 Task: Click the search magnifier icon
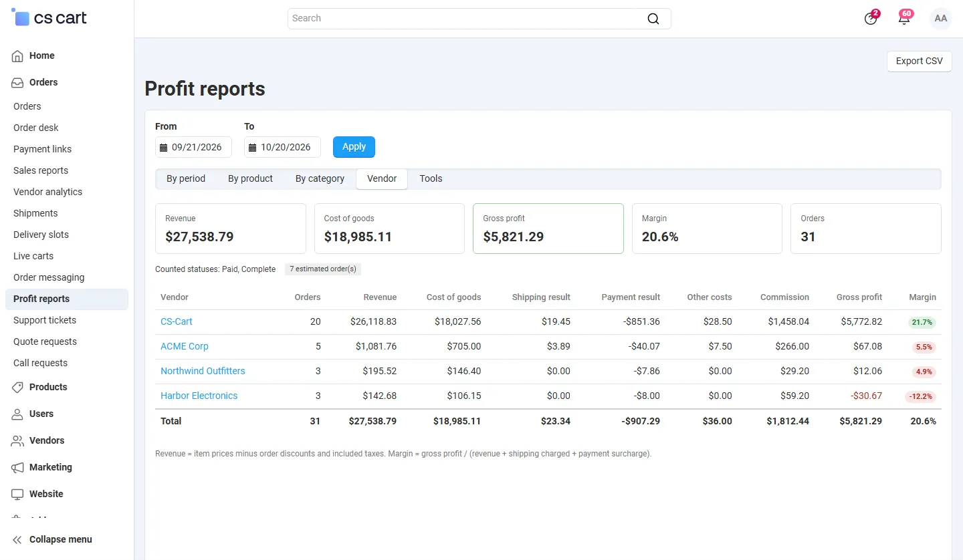(653, 19)
